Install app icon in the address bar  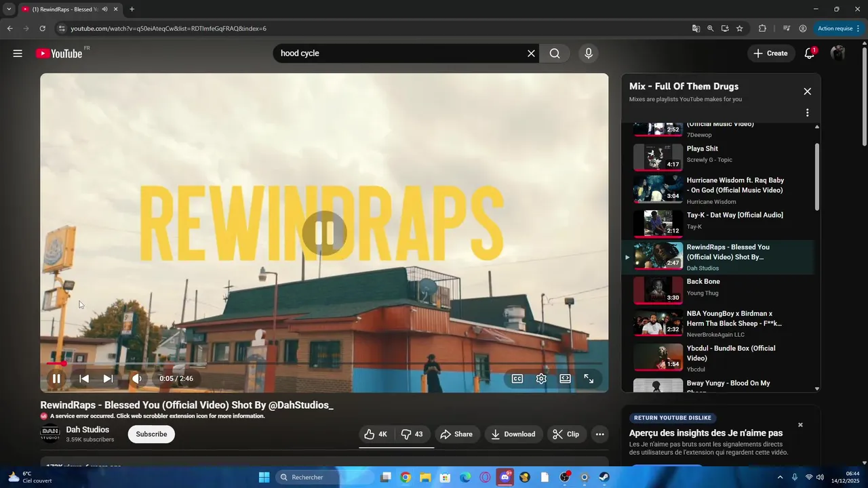[725, 28]
